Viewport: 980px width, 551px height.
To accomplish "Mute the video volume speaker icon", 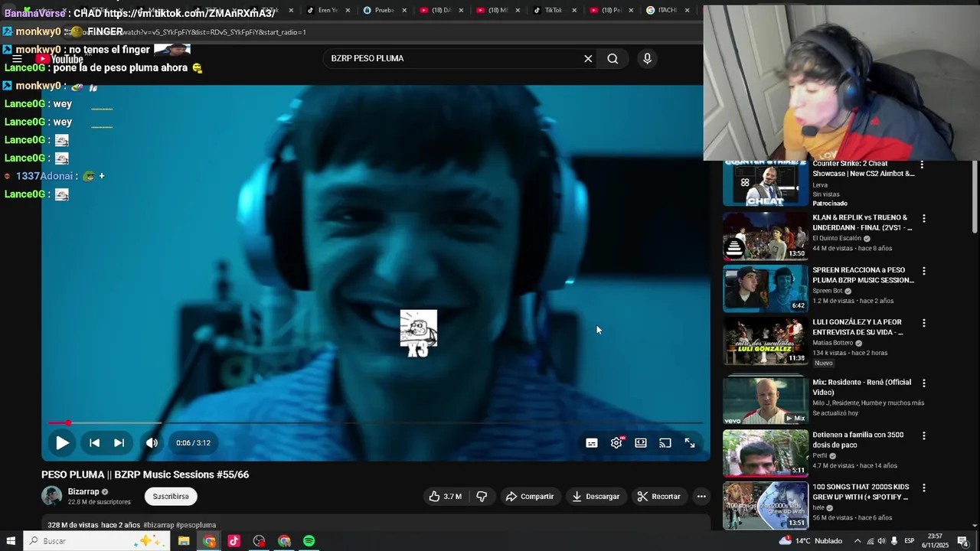I will point(152,442).
